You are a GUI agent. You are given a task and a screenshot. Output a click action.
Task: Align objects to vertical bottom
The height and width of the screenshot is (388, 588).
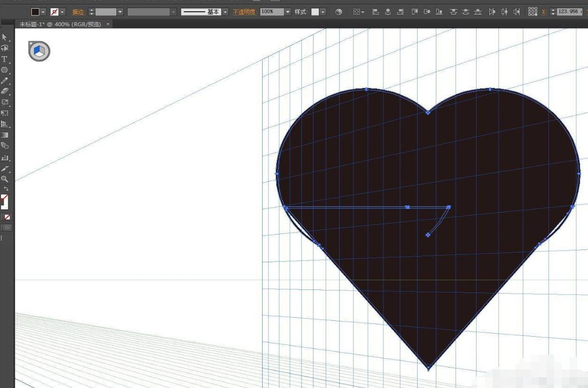click(439, 12)
